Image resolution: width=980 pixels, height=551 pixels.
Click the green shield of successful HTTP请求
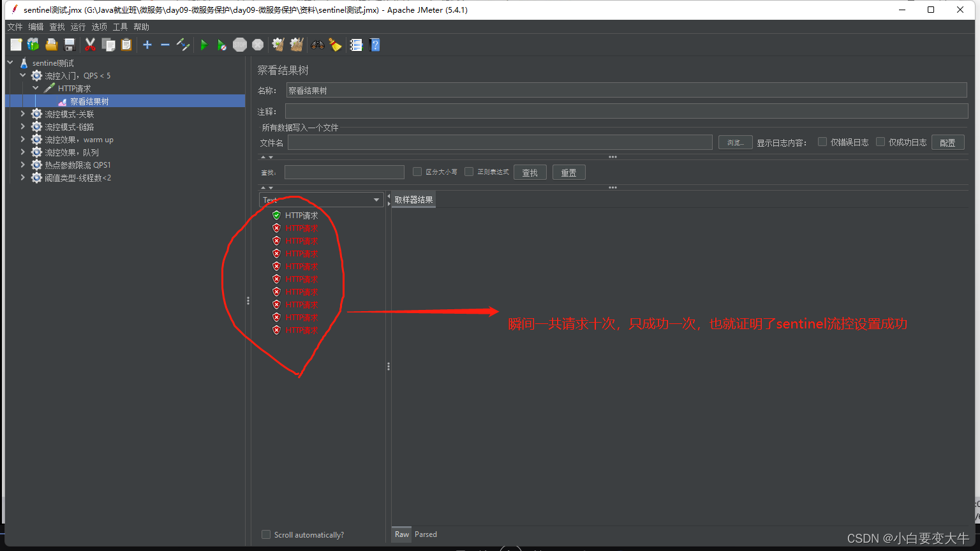pos(276,216)
